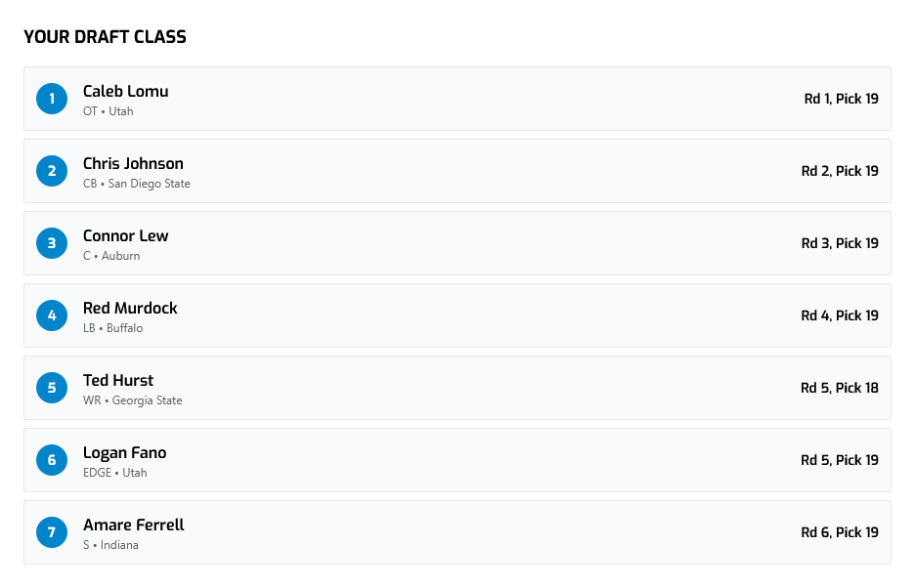This screenshot has height=588, width=915.
Task: Select the number 5 circle badge
Action: pyautogui.click(x=52, y=388)
